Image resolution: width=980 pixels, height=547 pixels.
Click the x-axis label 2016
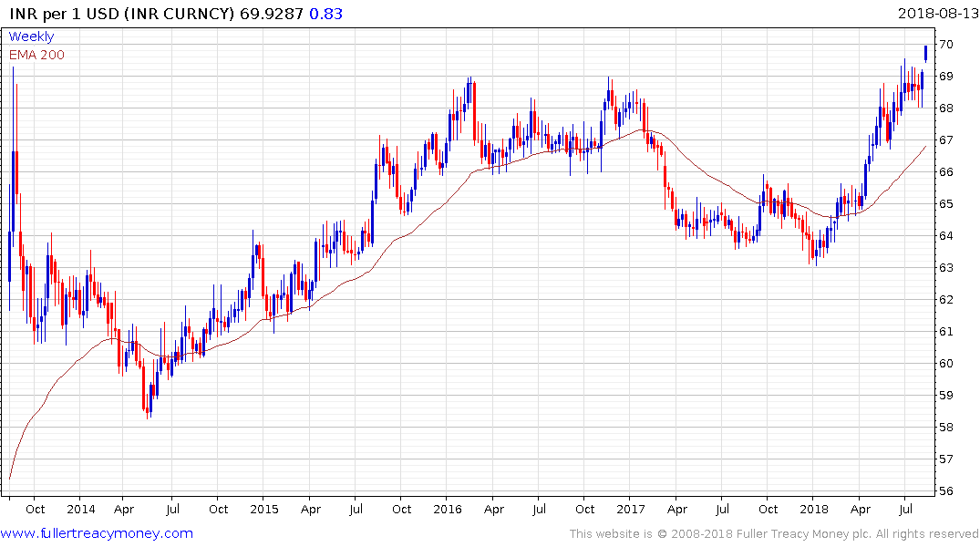click(x=448, y=509)
